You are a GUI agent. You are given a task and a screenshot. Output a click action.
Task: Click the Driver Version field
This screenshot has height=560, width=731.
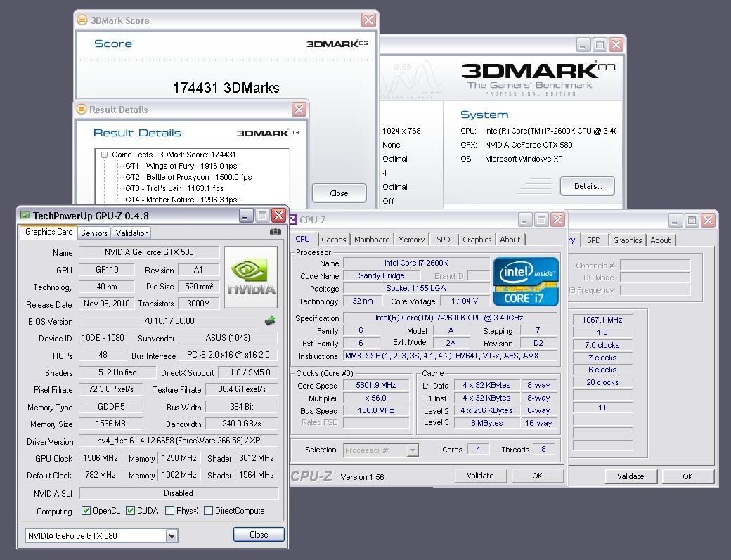178,441
